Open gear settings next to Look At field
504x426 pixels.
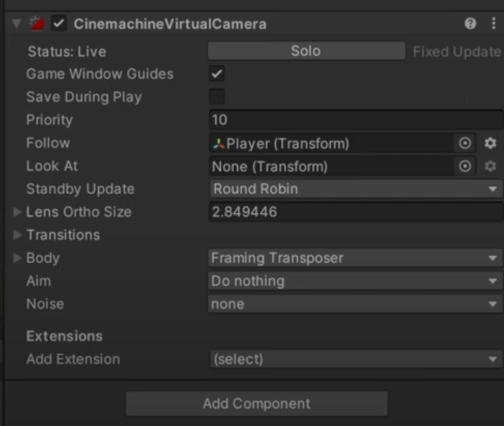[490, 167]
